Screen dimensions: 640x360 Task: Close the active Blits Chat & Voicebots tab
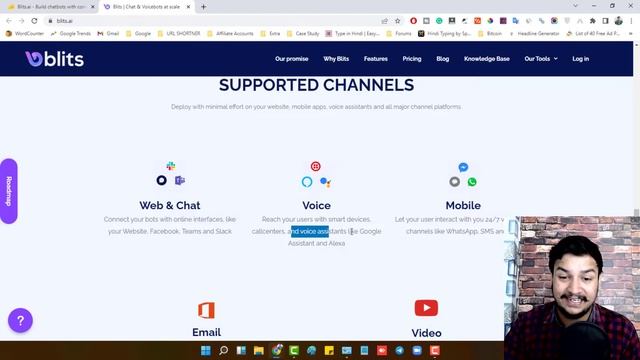click(188, 7)
